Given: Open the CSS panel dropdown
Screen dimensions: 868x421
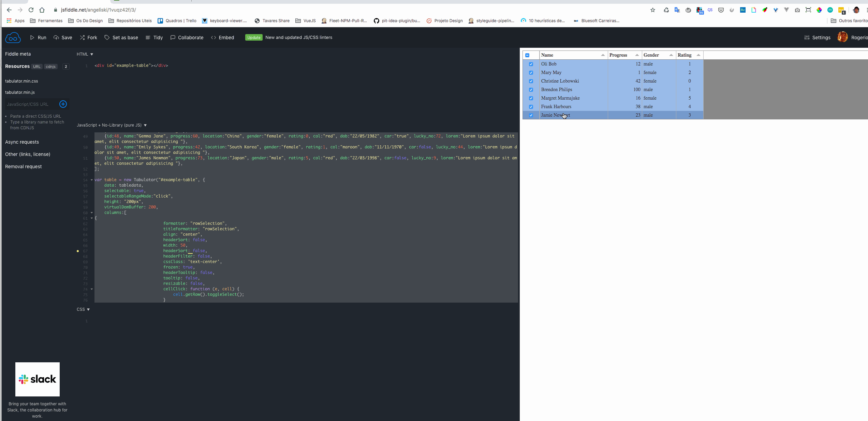Looking at the screenshot, I should (83, 309).
